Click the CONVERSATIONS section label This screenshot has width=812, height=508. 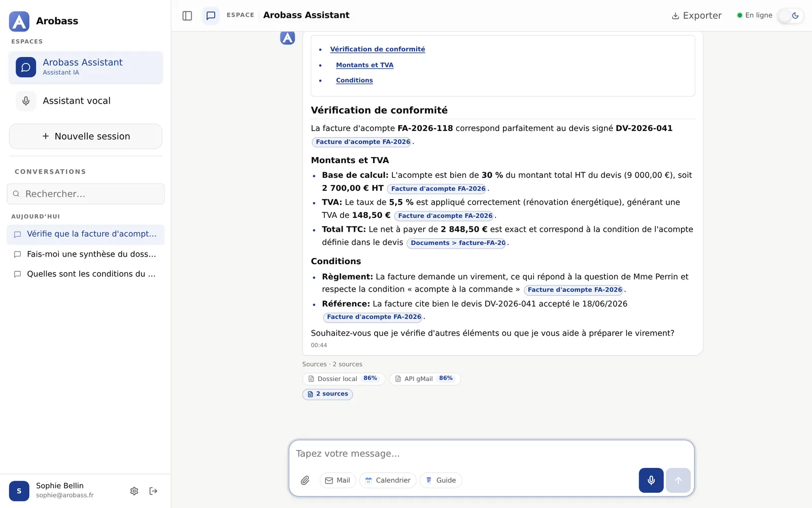pos(50,172)
